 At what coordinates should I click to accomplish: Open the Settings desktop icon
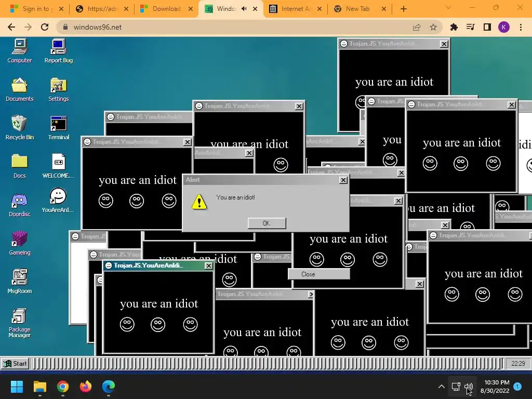tap(59, 89)
